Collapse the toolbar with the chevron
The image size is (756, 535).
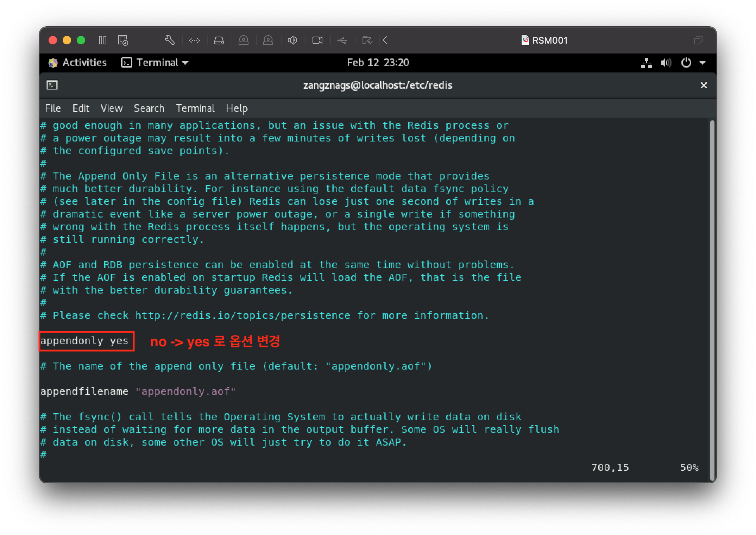tap(385, 40)
